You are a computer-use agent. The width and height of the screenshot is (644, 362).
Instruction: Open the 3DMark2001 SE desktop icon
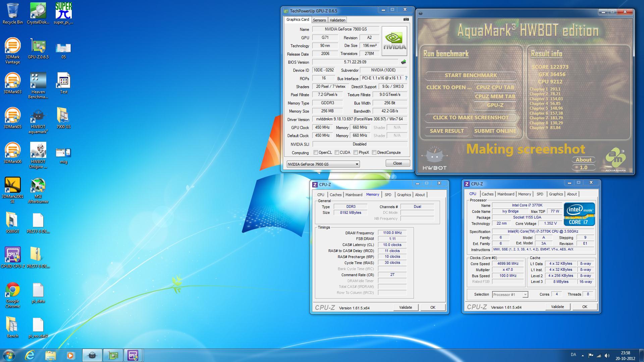tap(13, 190)
